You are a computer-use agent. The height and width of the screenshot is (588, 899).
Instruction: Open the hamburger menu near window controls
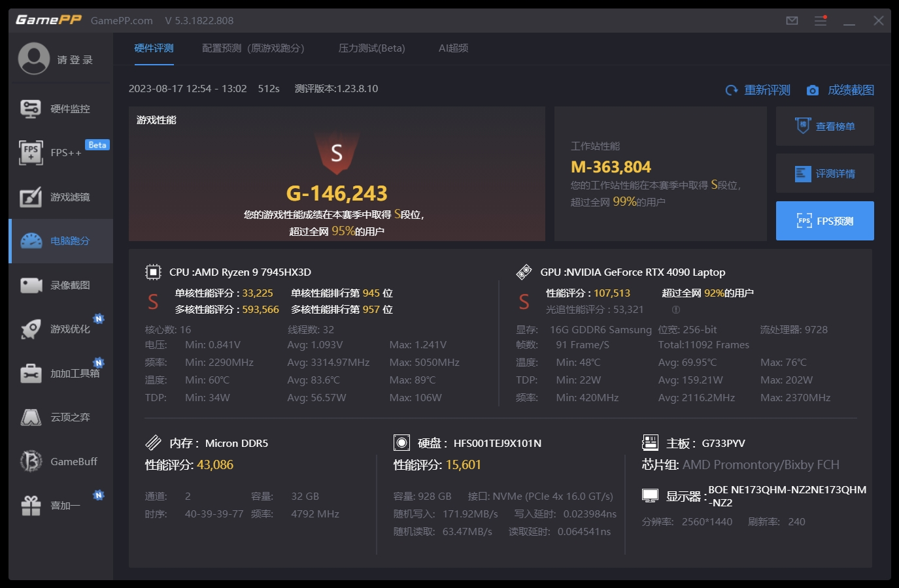[x=821, y=20]
